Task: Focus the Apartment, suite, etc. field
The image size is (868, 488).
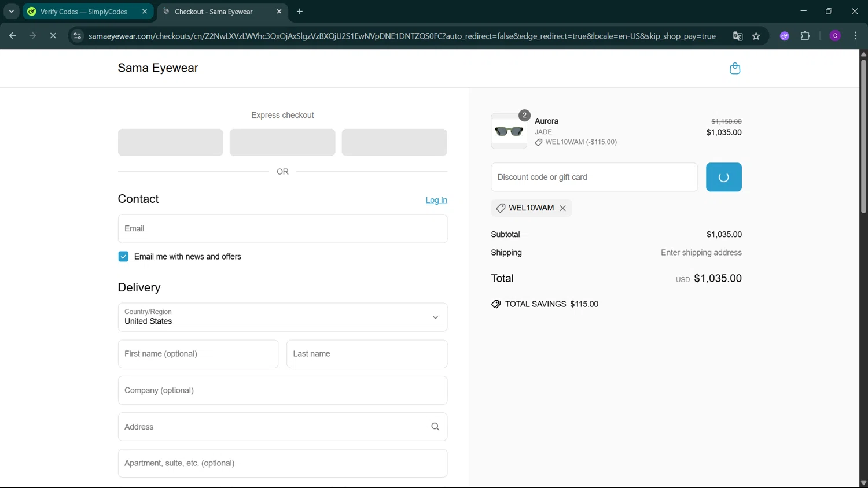Action: click(282, 463)
